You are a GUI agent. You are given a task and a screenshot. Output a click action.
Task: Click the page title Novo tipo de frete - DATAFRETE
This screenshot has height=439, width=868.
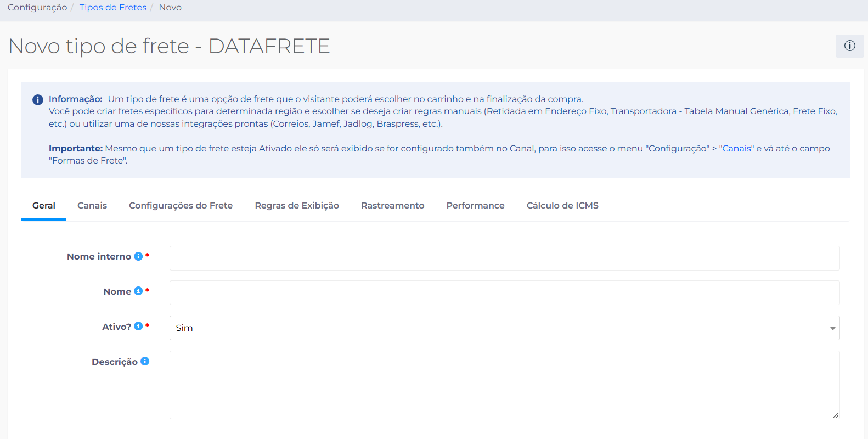click(x=169, y=46)
